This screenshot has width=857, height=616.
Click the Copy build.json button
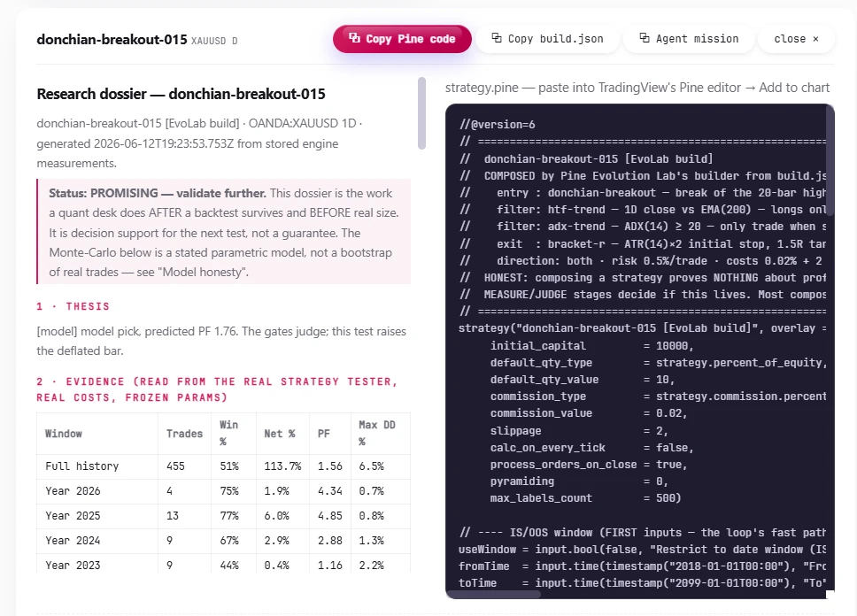coord(548,39)
